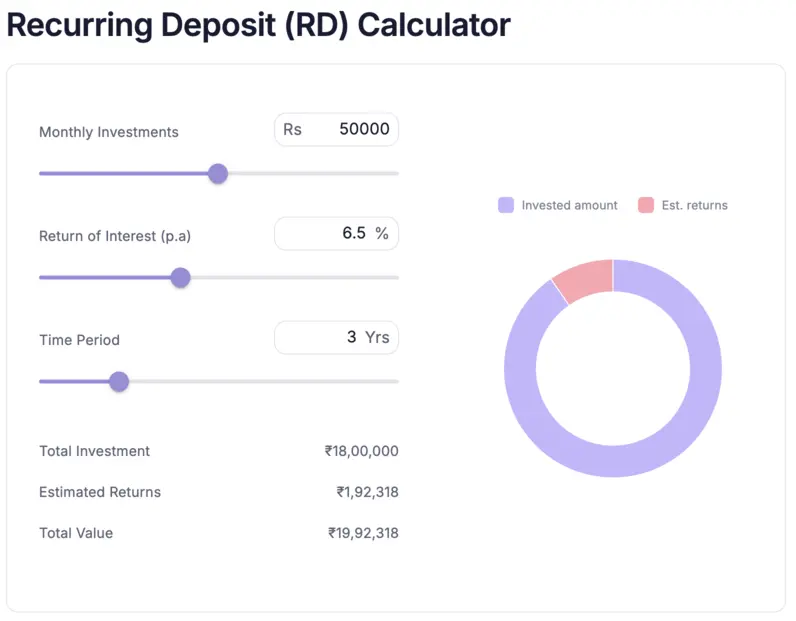Click the Time Period slider handle

[119, 381]
